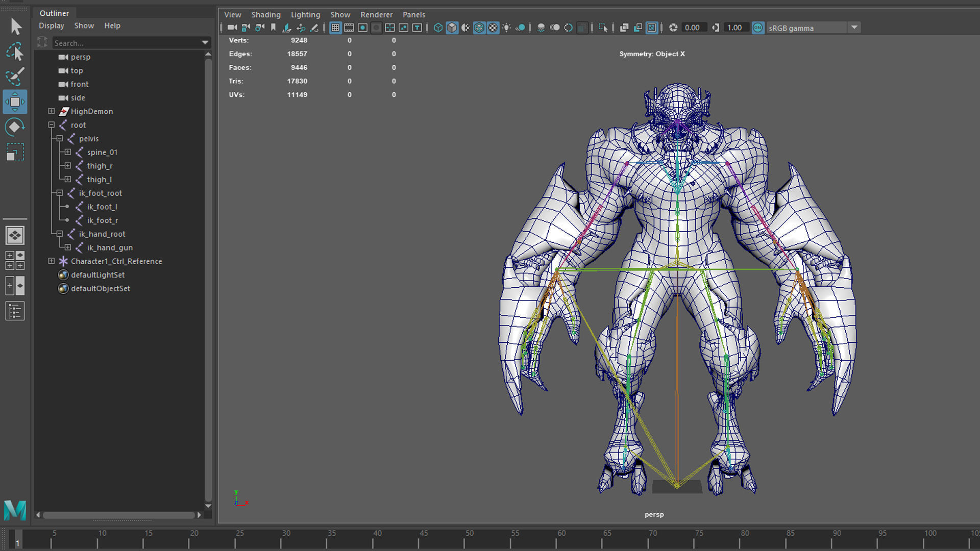
Task: Select the persp camera in Outliner
Action: click(x=81, y=57)
